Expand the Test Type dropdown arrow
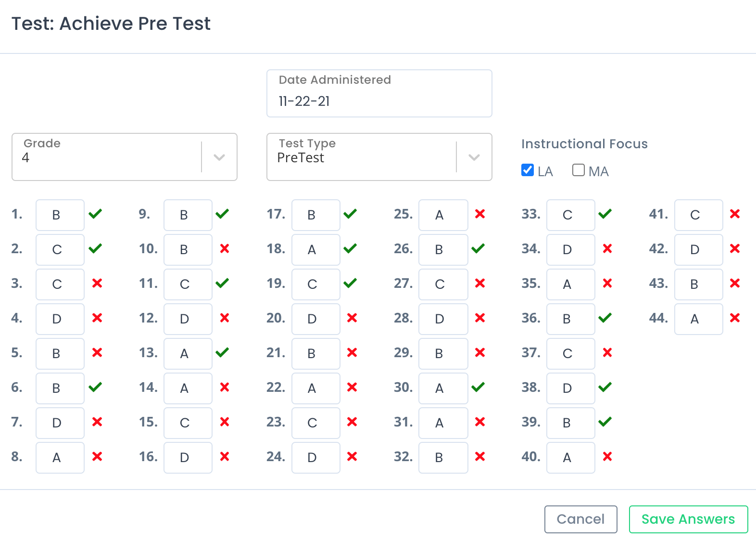756x542 pixels. [x=474, y=157]
